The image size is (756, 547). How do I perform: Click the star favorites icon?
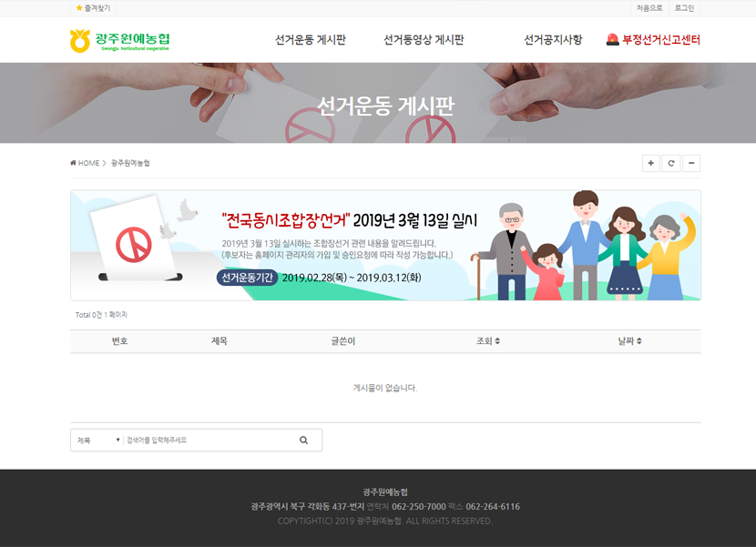79,8
